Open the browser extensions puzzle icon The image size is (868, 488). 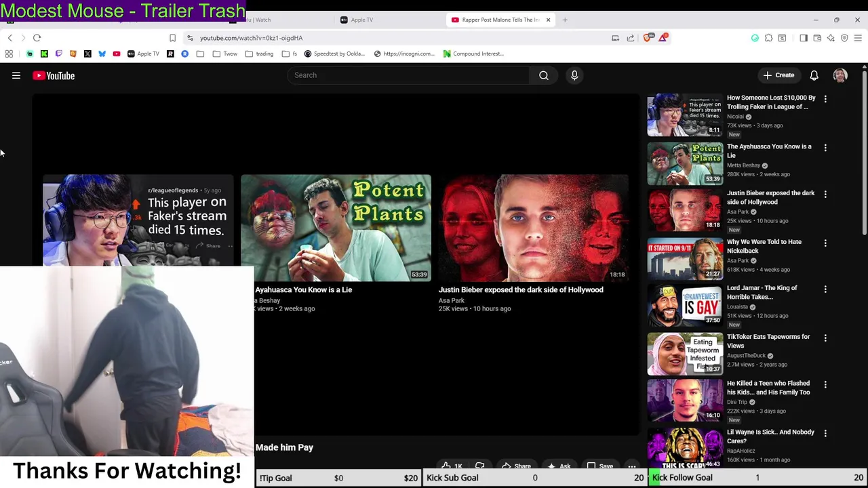[x=768, y=38]
